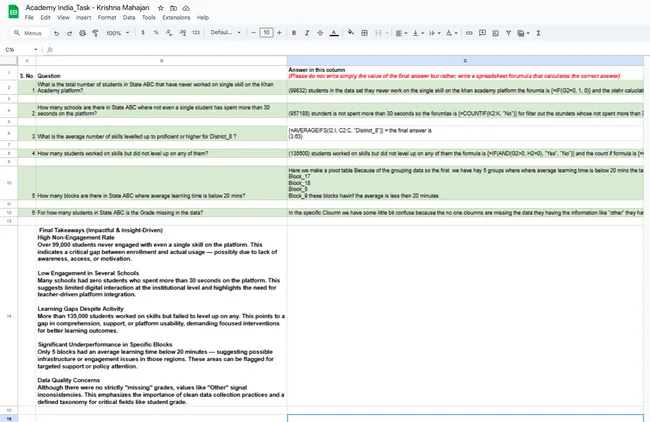This screenshot has width=650, height=422.
Task: Format as currency
Action: coord(143,33)
